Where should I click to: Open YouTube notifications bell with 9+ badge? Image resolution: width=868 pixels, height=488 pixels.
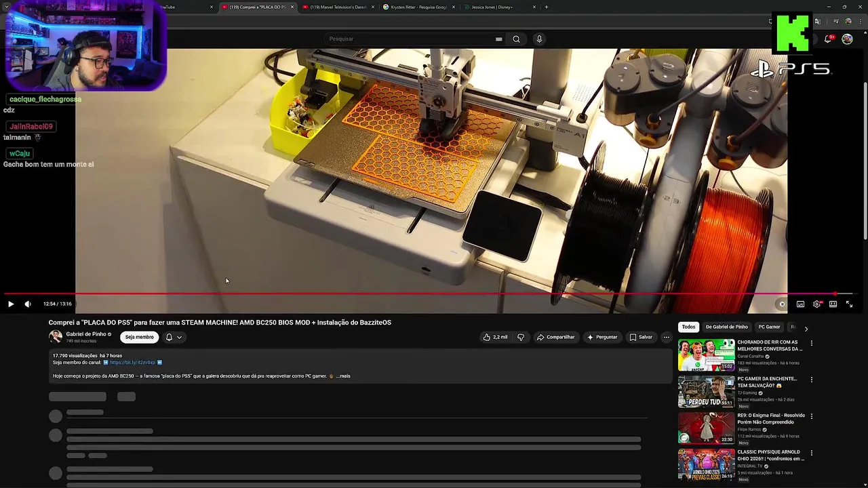coord(828,39)
